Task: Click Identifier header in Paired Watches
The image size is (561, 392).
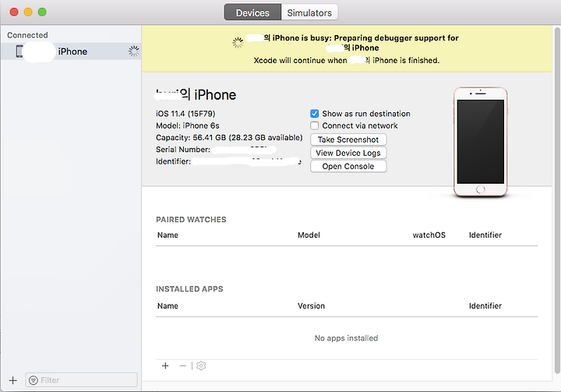Action: [485, 235]
